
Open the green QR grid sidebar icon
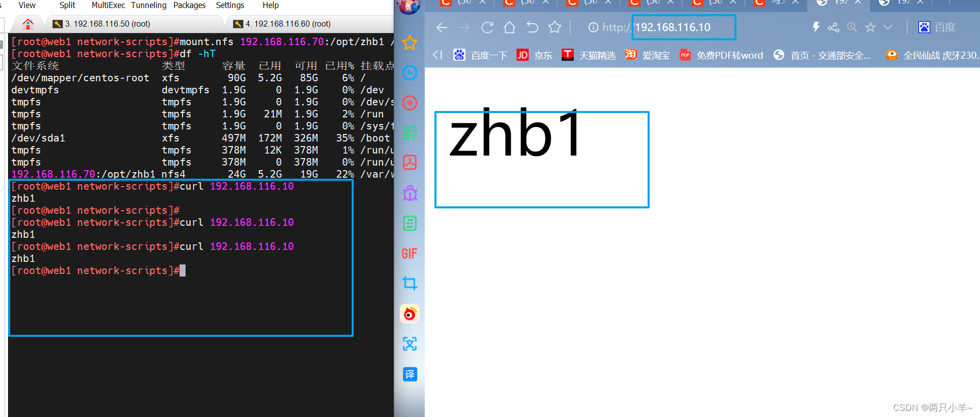pos(410,133)
